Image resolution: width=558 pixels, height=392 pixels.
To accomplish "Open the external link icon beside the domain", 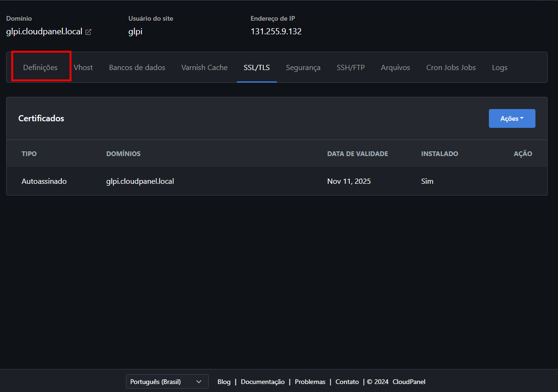I will click(88, 32).
